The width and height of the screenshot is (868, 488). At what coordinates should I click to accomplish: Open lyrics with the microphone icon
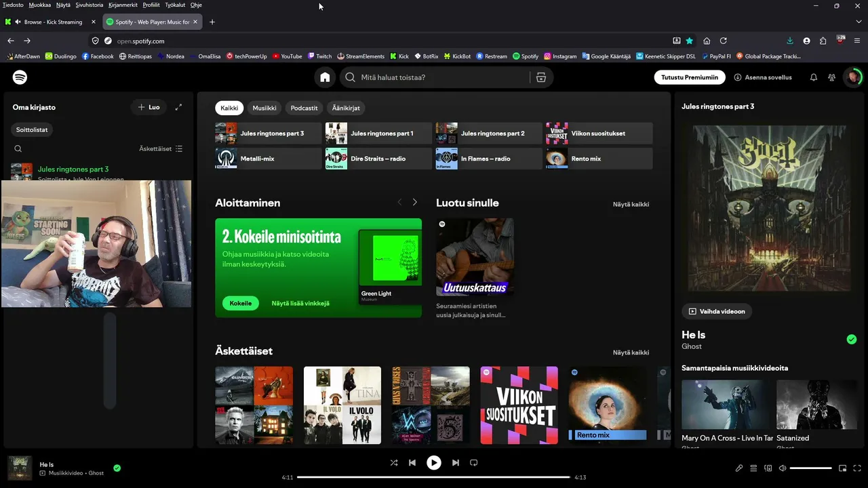[x=739, y=468]
